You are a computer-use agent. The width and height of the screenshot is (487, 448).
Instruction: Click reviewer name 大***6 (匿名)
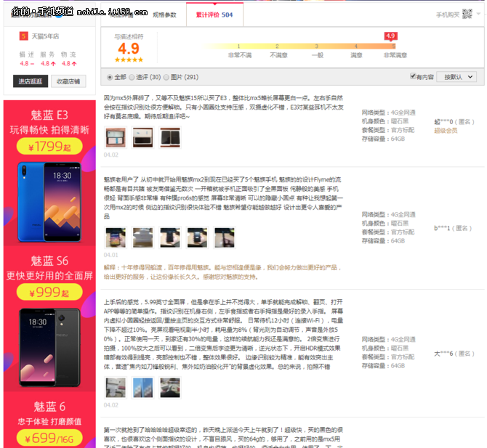coord(454,354)
